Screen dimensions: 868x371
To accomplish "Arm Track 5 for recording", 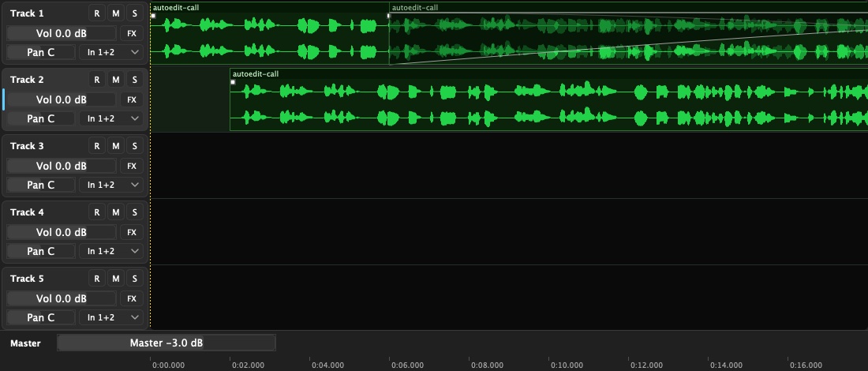I will tap(97, 279).
